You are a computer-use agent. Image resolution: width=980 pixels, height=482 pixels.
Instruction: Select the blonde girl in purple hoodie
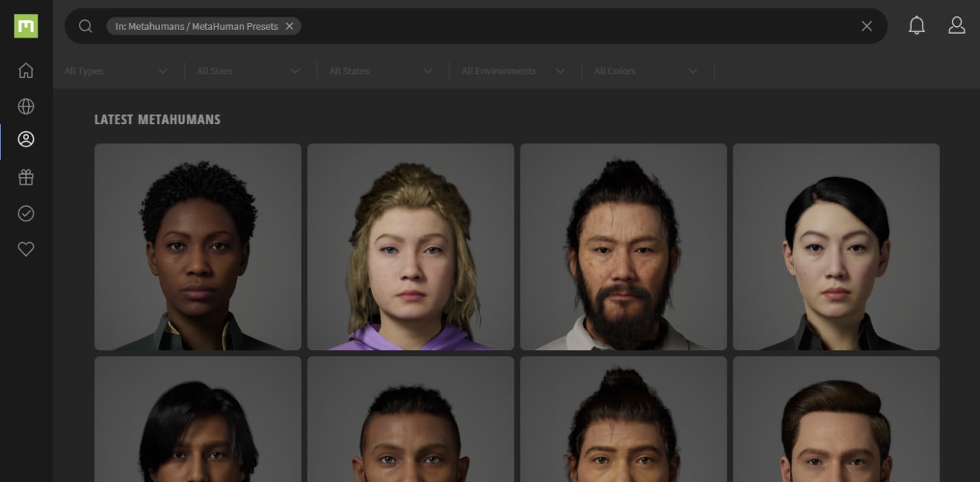click(x=410, y=247)
